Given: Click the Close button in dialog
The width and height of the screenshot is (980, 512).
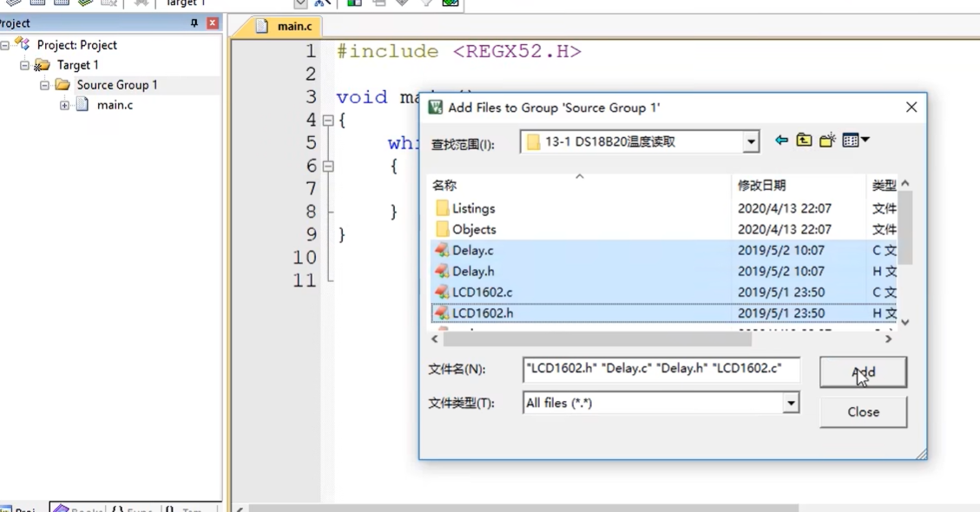Looking at the screenshot, I should coord(863,412).
